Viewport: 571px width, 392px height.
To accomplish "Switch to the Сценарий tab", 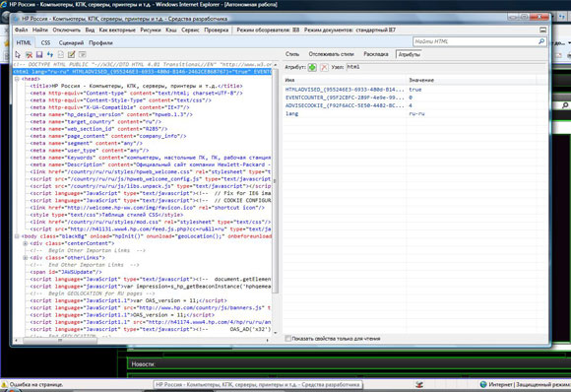I will [71, 42].
